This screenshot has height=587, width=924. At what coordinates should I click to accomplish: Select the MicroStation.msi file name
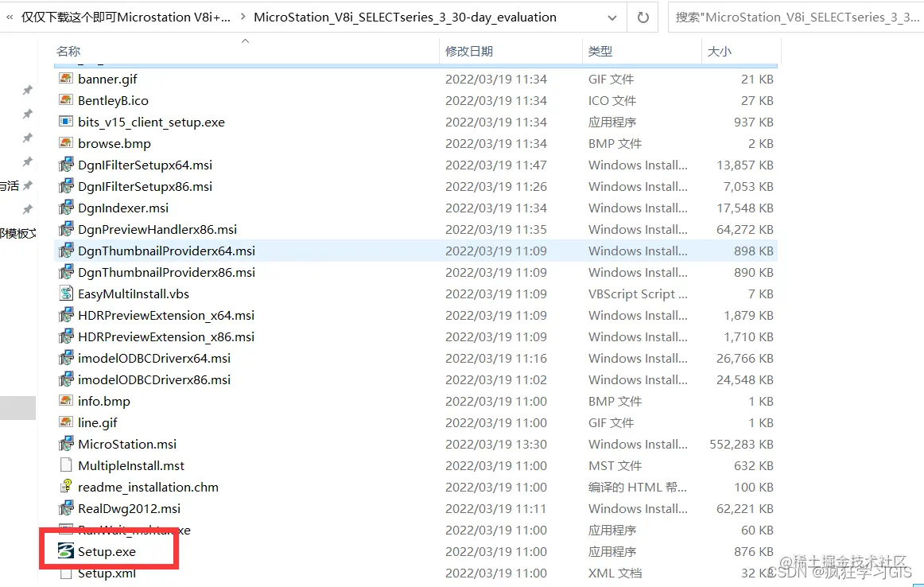tap(127, 445)
